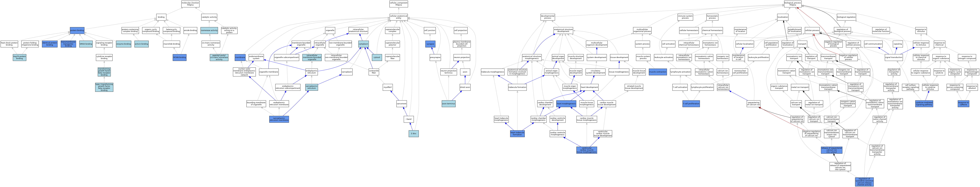This screenshot has width=980, height=187.
Task: Click the 'response to caffeine' node
Action: point(963,104)
